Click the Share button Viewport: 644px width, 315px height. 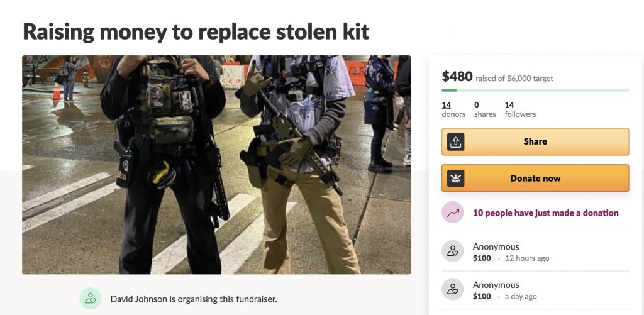point(535,141)
